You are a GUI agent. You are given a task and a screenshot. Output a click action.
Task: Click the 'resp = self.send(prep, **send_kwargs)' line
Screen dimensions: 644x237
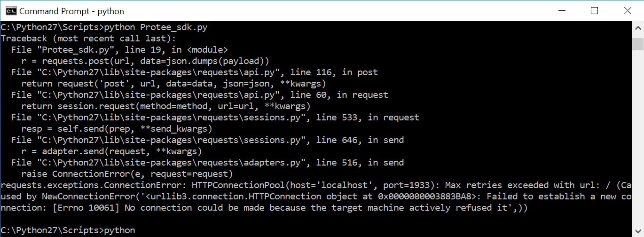click(117, 129)
